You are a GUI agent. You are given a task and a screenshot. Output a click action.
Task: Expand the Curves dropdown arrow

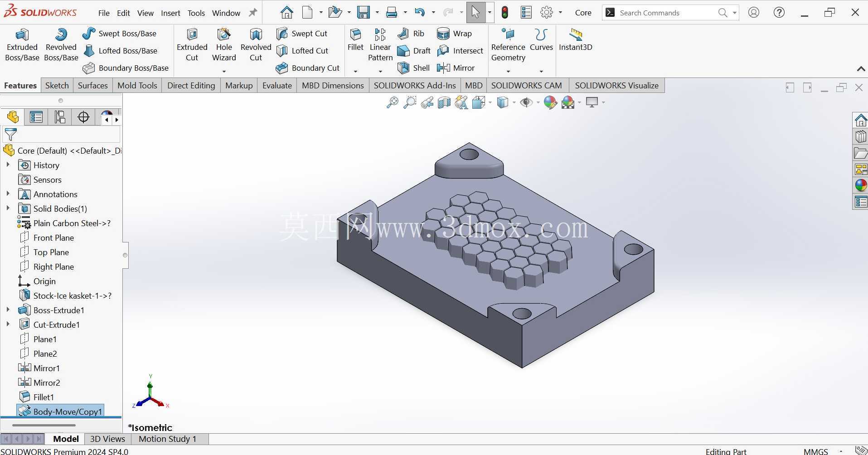point(541,71)
